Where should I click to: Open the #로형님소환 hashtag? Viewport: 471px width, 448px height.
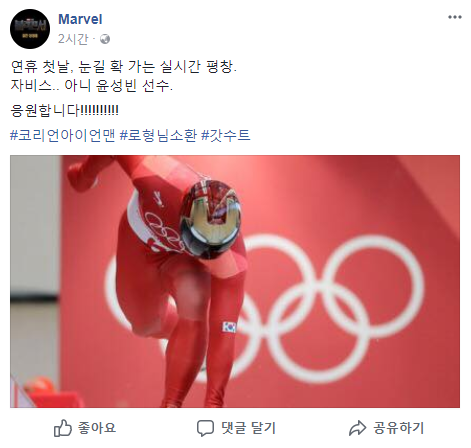pyautogui.click(x=158, y=135)
